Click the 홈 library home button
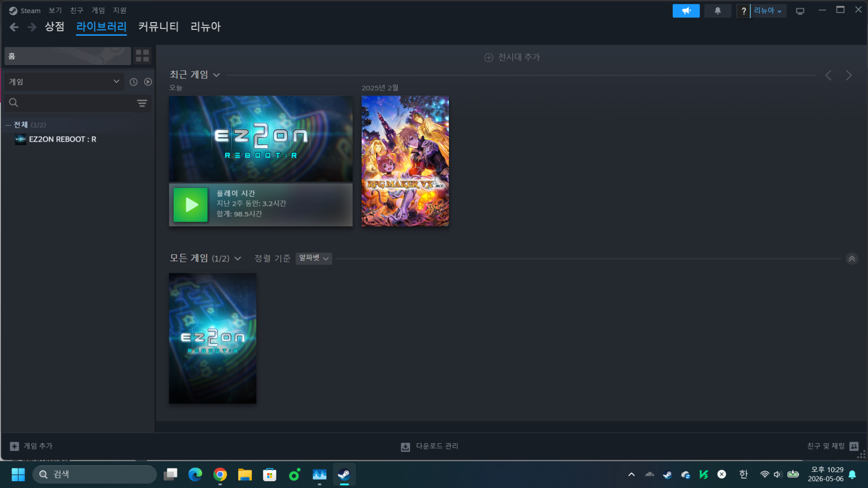Viewport: 868px width, 488px height. click(x=68, y=56)
